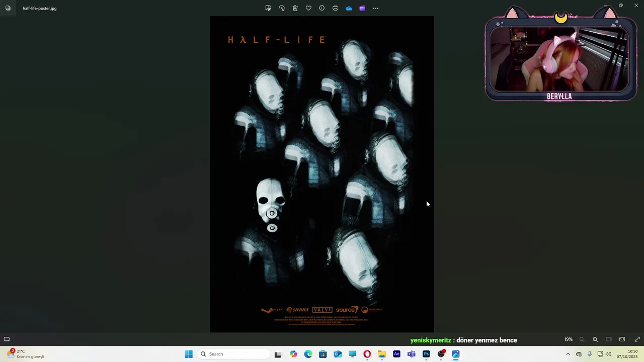Click the Photos app icon beside filename
This screenshot has height=362, width=644.
pyautogui.click(x=8, y=8)
